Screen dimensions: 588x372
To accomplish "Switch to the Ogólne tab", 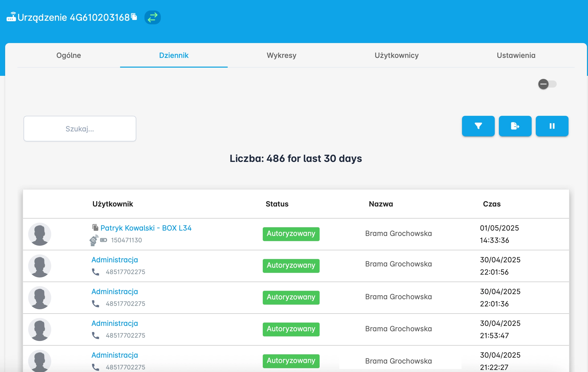I will coord(69,55).
